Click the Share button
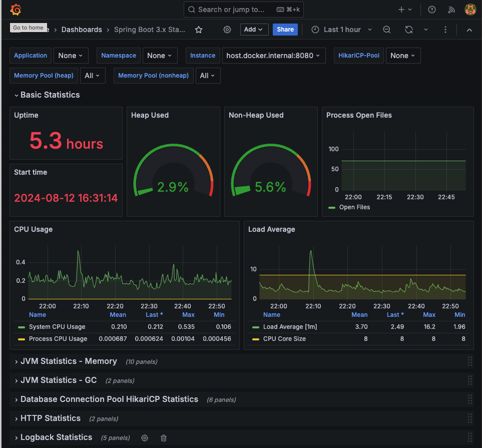This screenshot has width=482, height=448. (x=285, y=30)
